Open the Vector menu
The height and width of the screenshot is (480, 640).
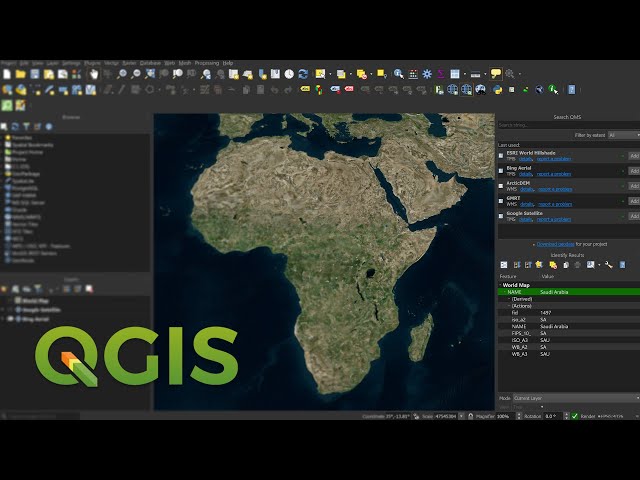click(x=111, y=63)
